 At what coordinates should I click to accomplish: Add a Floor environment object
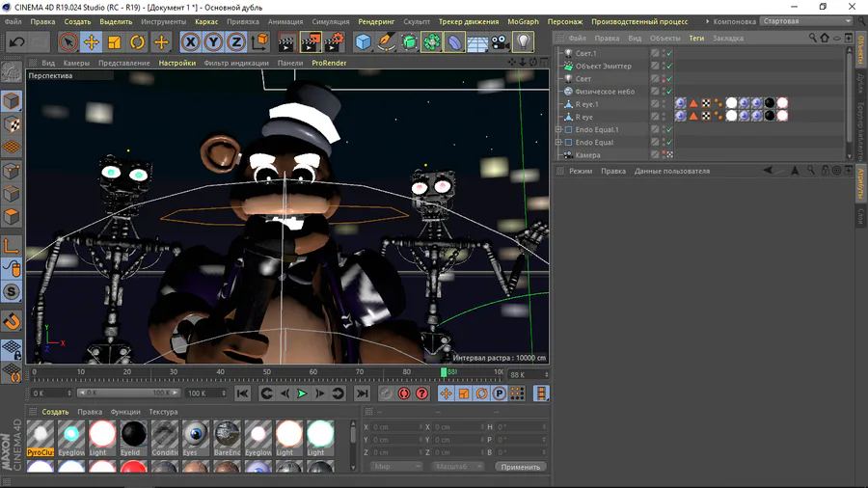[477, 42]
